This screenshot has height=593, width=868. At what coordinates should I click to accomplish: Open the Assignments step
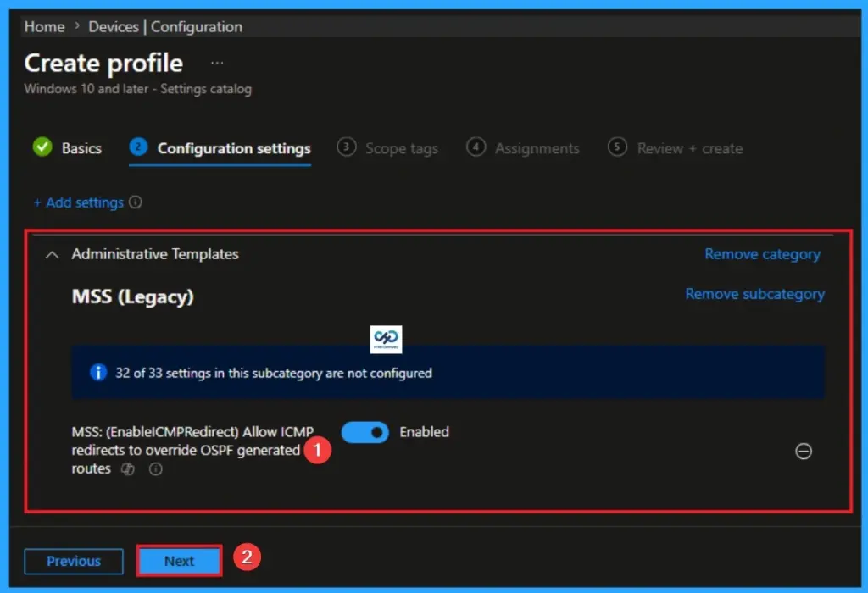click(x=537, y=147)
